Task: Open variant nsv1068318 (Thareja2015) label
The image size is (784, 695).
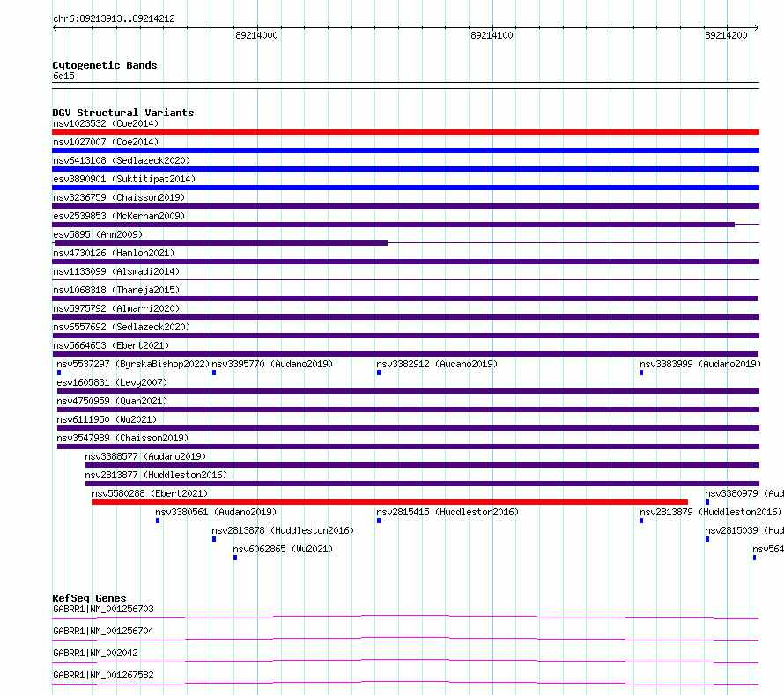Action: click(116, 290)
